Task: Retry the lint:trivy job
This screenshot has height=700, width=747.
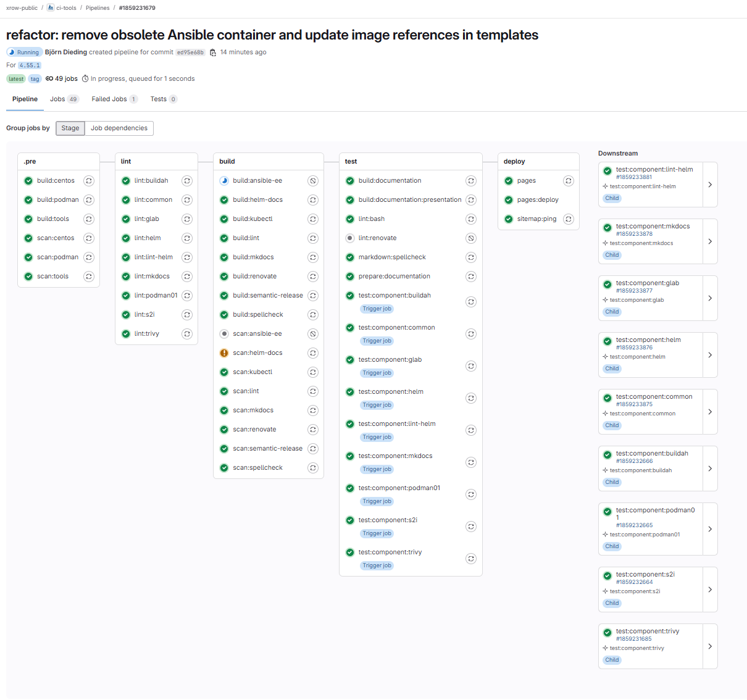Action: pos(187,333)
